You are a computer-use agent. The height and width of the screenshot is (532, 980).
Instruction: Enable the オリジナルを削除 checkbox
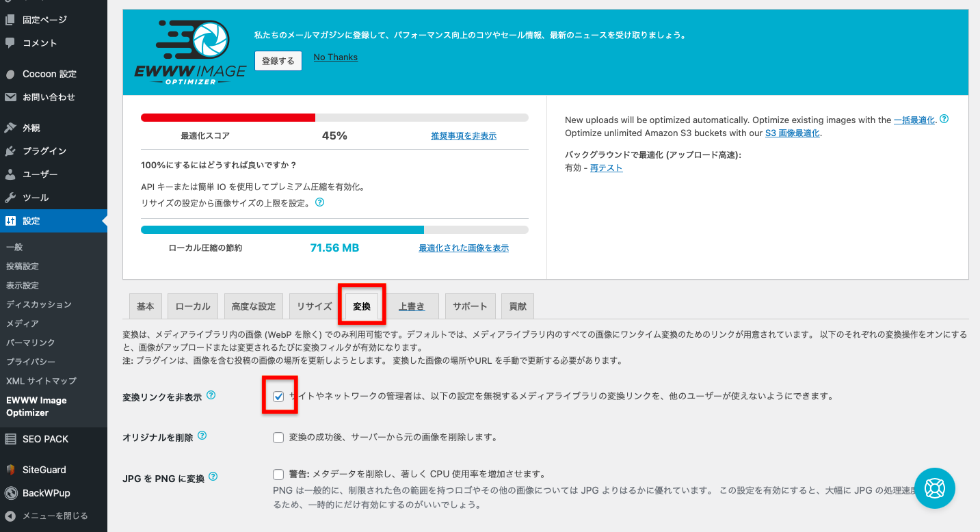click(x=278, y=438)
